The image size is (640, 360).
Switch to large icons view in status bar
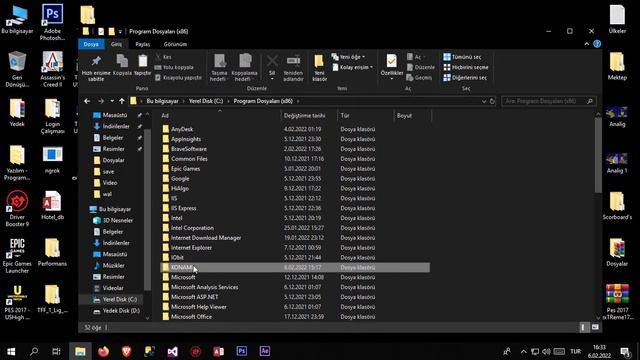[596, 327]
